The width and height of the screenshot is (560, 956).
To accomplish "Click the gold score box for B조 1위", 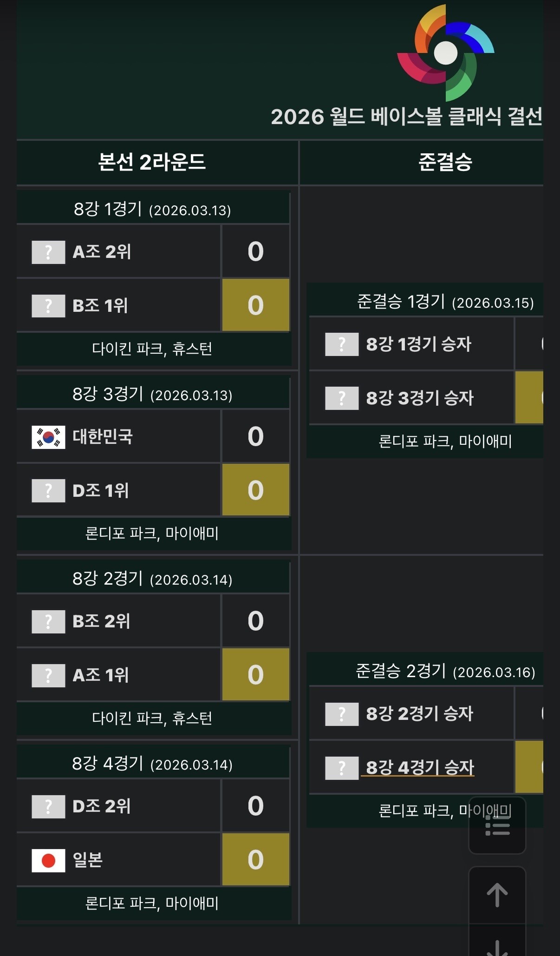I will (256, 305).
